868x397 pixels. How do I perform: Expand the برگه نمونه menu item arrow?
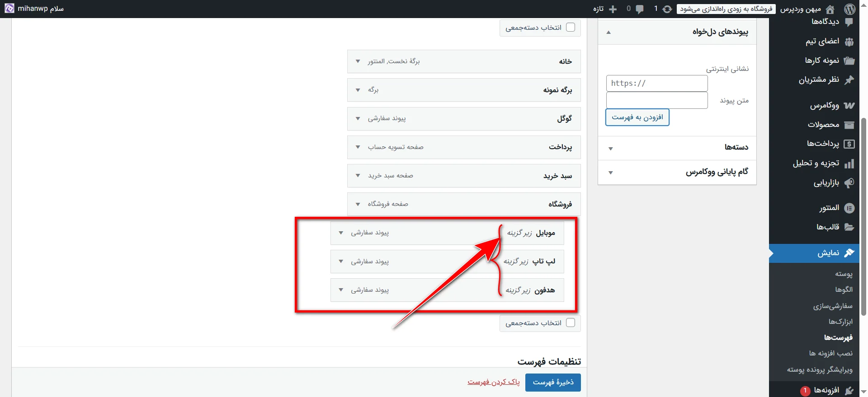tap(358, 90)
